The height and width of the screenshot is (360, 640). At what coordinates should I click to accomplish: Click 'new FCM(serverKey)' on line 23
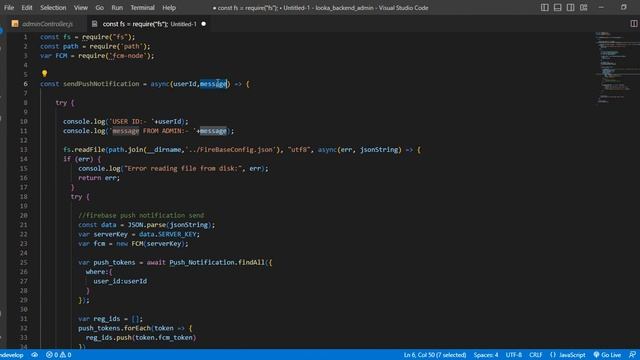(152, 243)
